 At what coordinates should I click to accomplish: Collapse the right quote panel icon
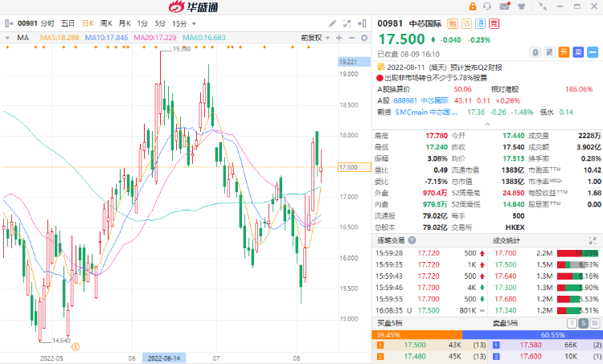362,23
